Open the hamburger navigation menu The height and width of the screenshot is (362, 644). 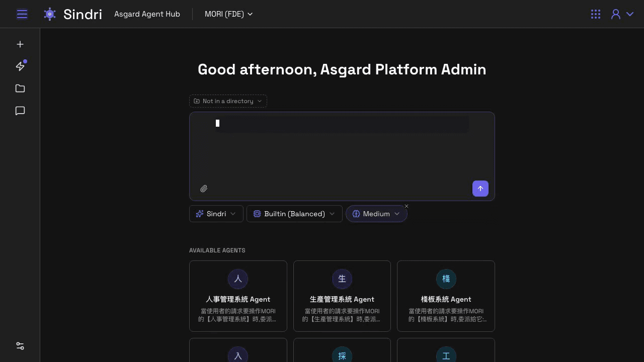pyautogui.click(x=22, y=14)
